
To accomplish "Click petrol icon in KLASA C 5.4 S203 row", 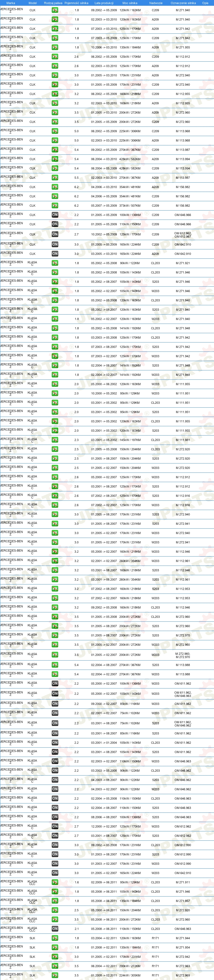I will (x=55, y=665).
